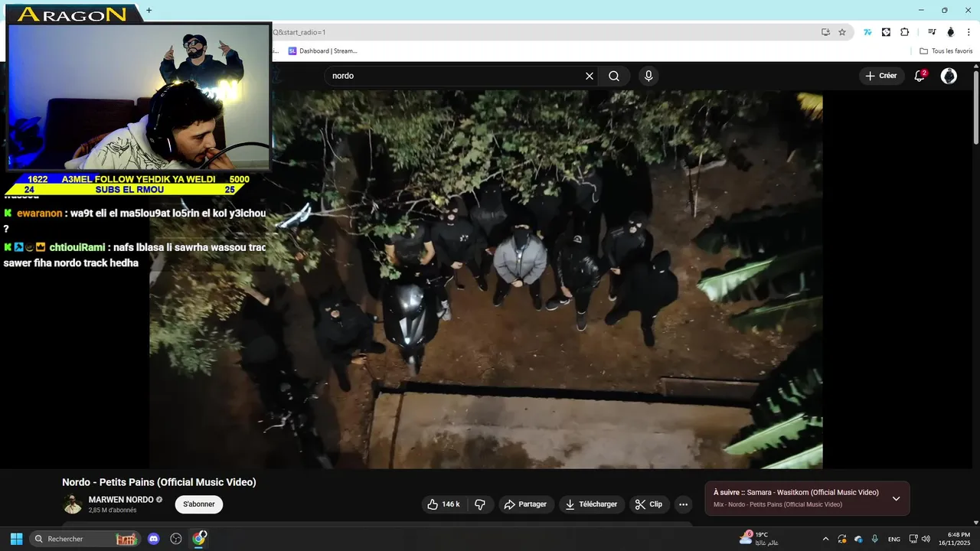This screenshot has width=980, height=551.
Task: Open the weather widget showing 19°C
Action: coord(759,539)
